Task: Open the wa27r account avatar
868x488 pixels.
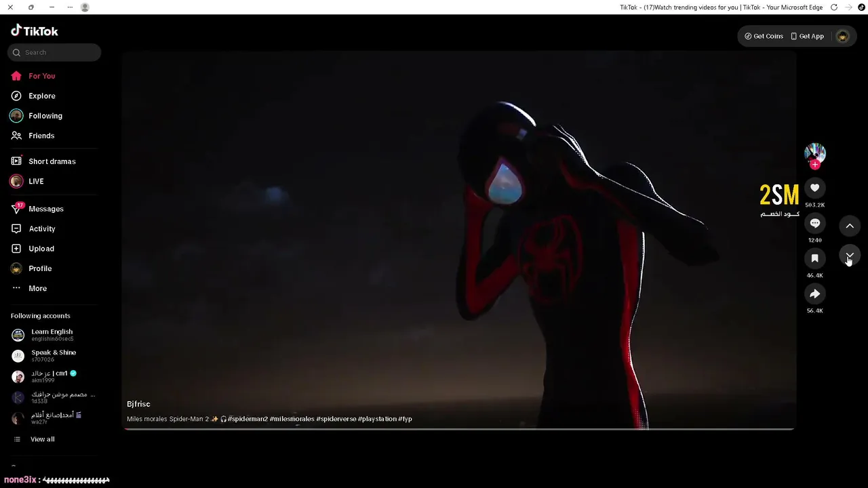Action: tap(18, 418)
